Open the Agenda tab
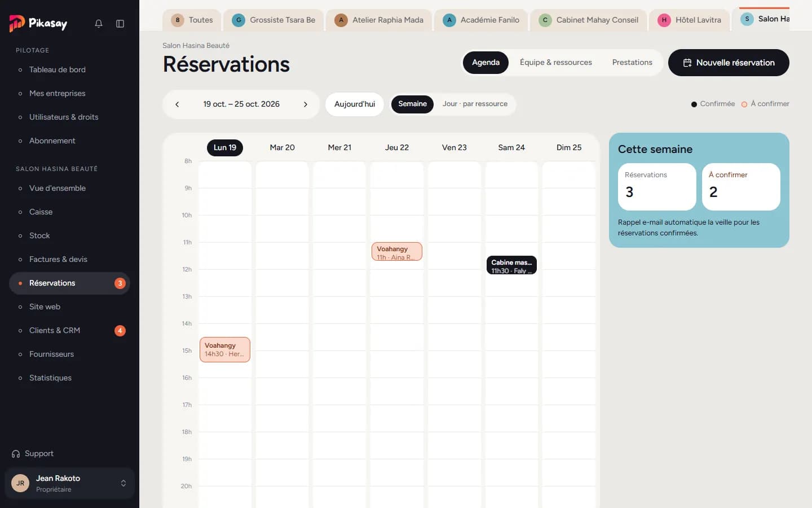The width and height of the screenshot is (812, 508). pos(486,63)
